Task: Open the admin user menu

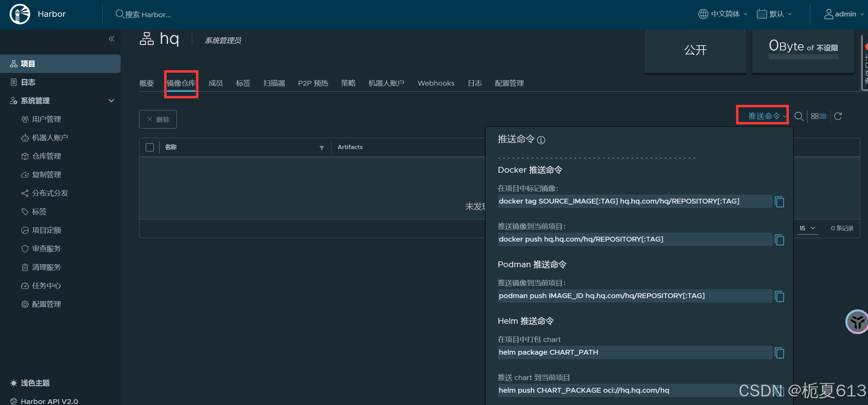Action: [844, 14]
